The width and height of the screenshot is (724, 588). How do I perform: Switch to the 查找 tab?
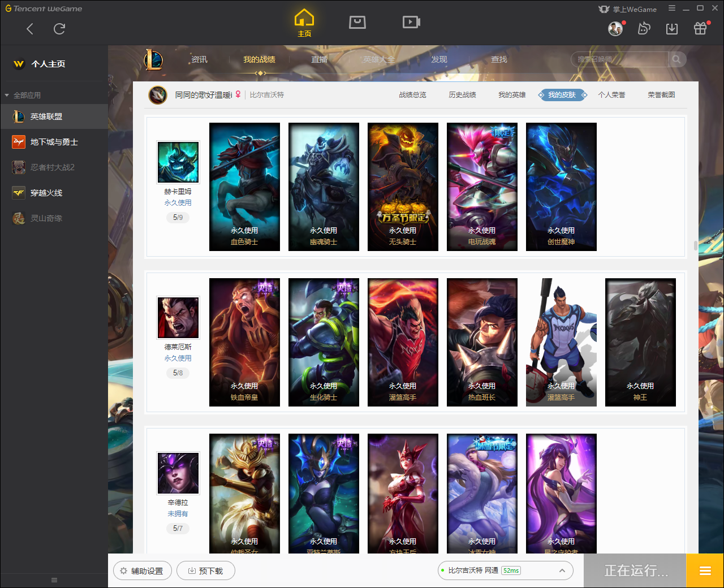point(499,59)
